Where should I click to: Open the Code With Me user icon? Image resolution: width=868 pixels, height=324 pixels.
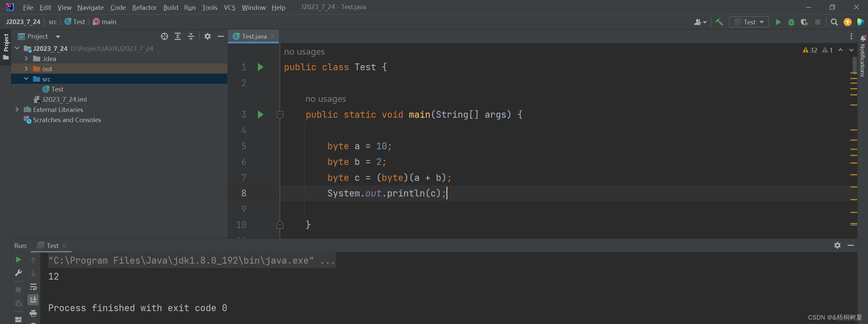pos(700,22)
